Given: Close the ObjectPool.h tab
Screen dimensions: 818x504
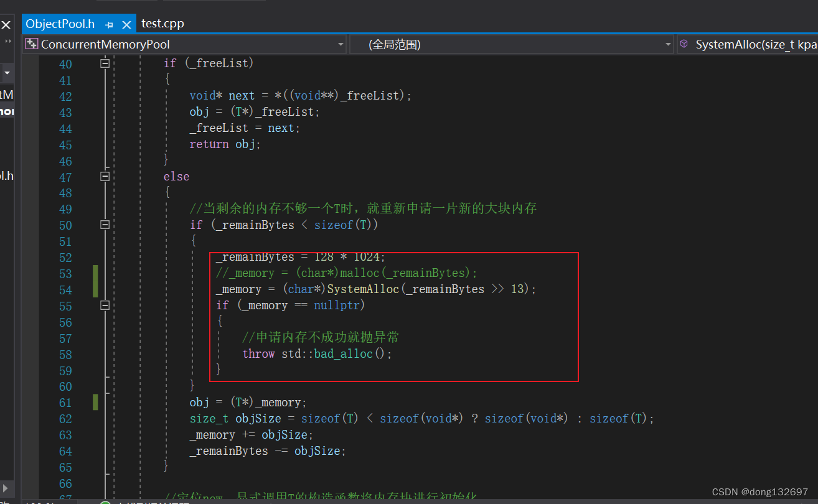Looking at the screenshot, I should coord(126,25).
